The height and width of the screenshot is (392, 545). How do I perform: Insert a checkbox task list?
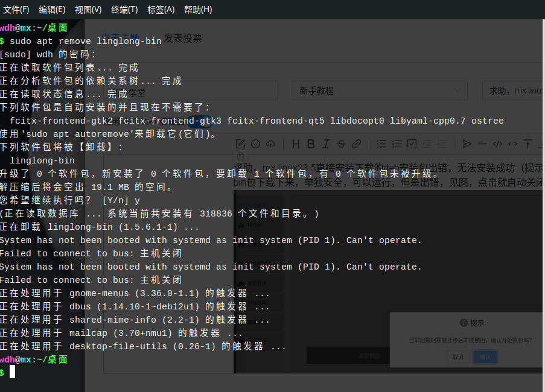coord(412,144)
